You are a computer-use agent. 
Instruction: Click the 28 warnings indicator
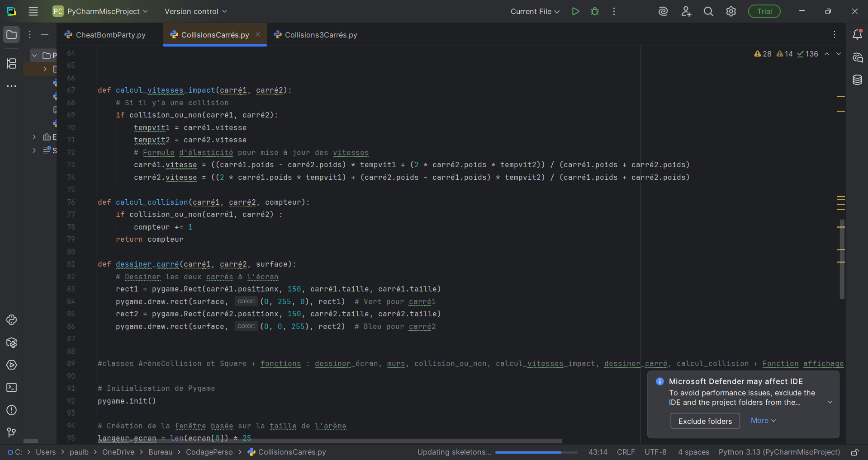(763, 54)
